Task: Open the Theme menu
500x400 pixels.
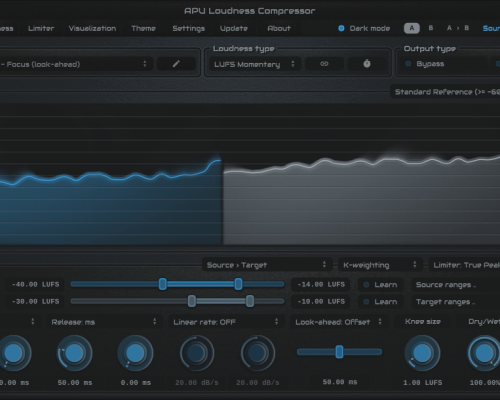Action: 143,28
